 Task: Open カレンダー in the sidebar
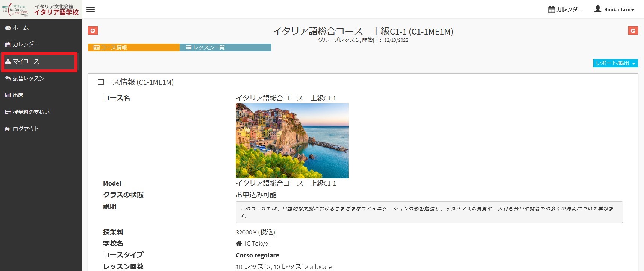pyautogui.click(x=26, y=44)
